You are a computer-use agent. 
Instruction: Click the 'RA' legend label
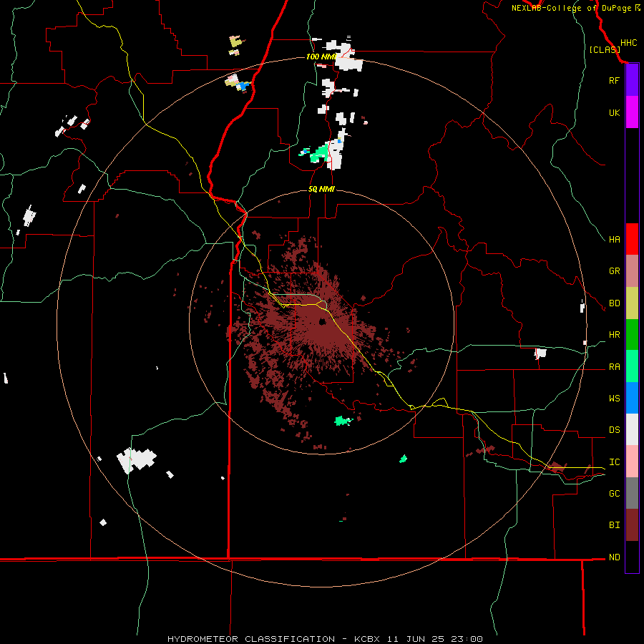614,367
